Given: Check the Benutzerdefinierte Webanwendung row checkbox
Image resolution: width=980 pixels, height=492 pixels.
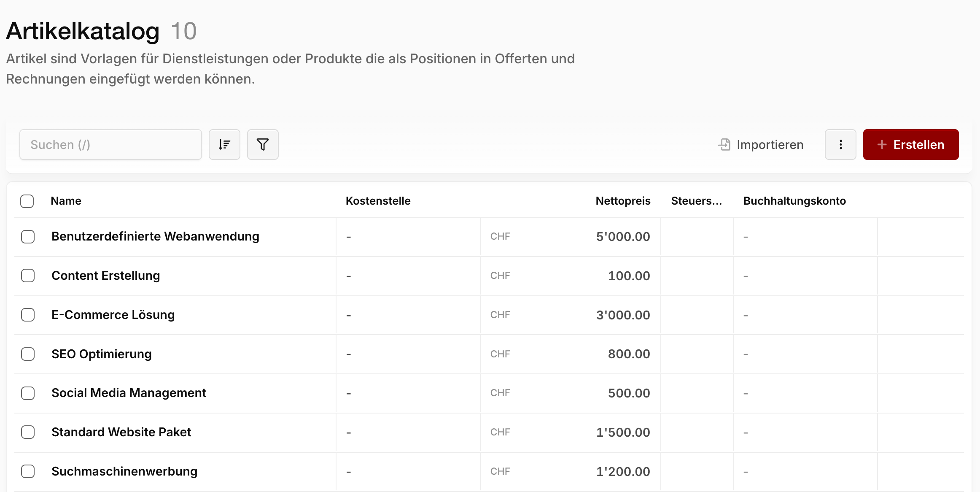Looking at the screenshot, I should 28,237.
